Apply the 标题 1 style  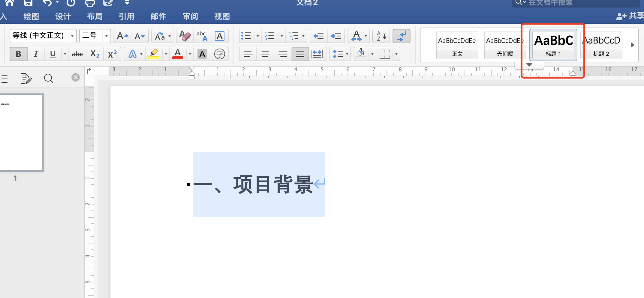point(553,45)
